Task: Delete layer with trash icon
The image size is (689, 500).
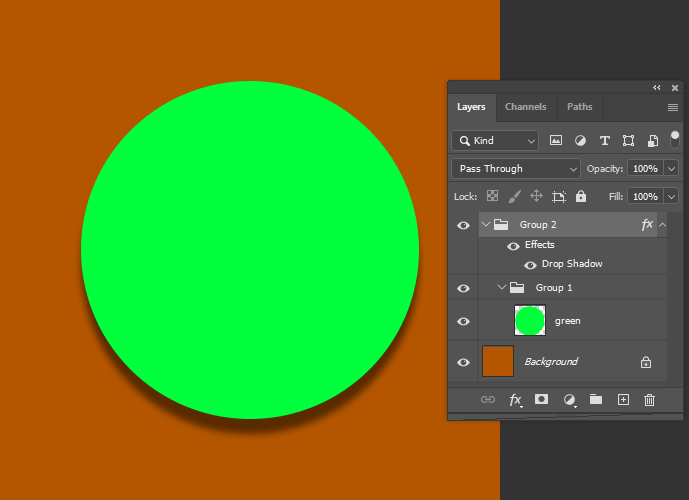Action: click(x=649, y=400)
